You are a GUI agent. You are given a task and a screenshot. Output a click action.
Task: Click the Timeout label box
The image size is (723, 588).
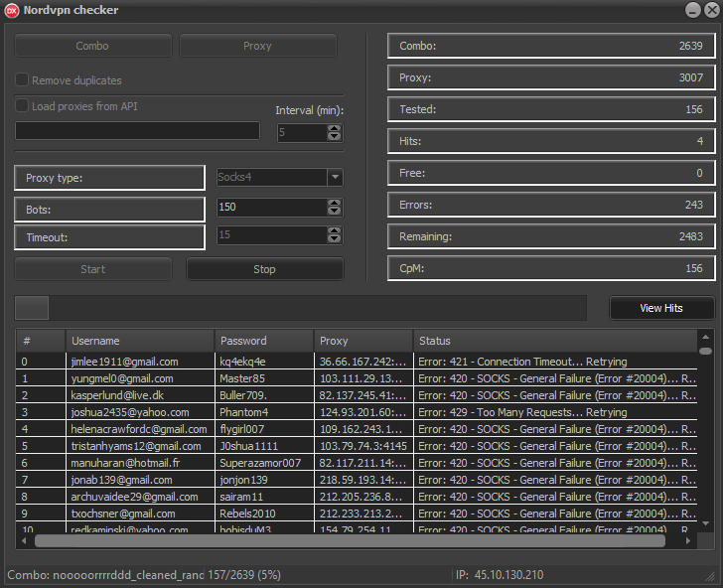pos(109,237)
